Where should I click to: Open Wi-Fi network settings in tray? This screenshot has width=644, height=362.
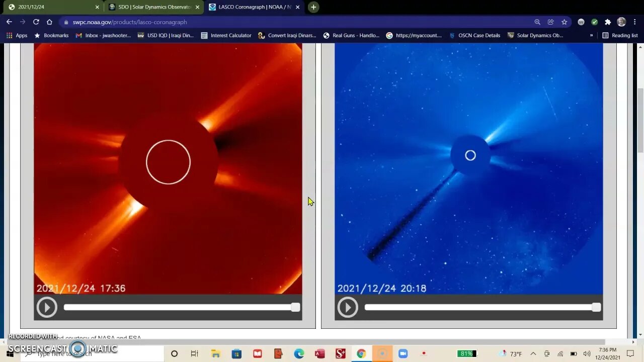click(x=560, y=354)
